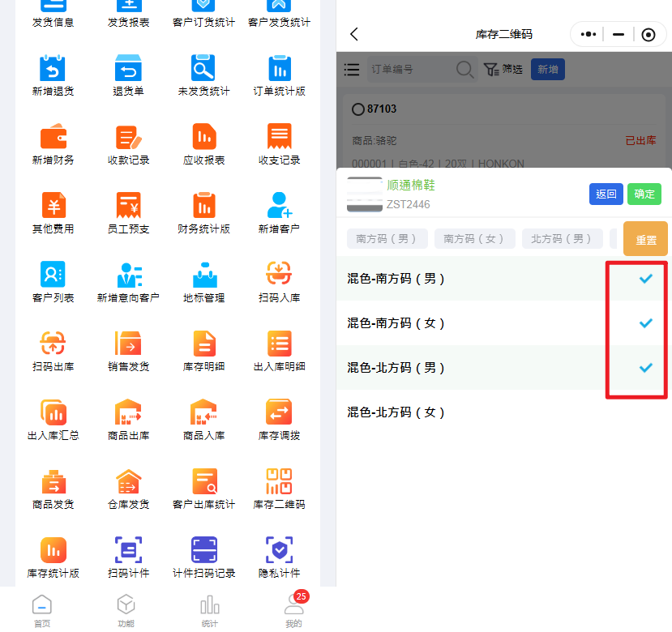
Task: Click the 订单编号 search input field
Action: pos(409,70)
